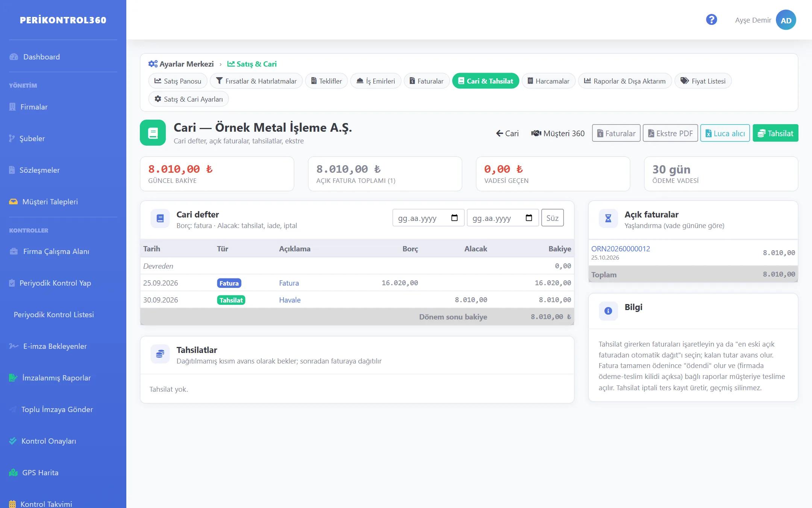Switch to Fırsatlar & Hatırlatmalar tab

(256, 81)
